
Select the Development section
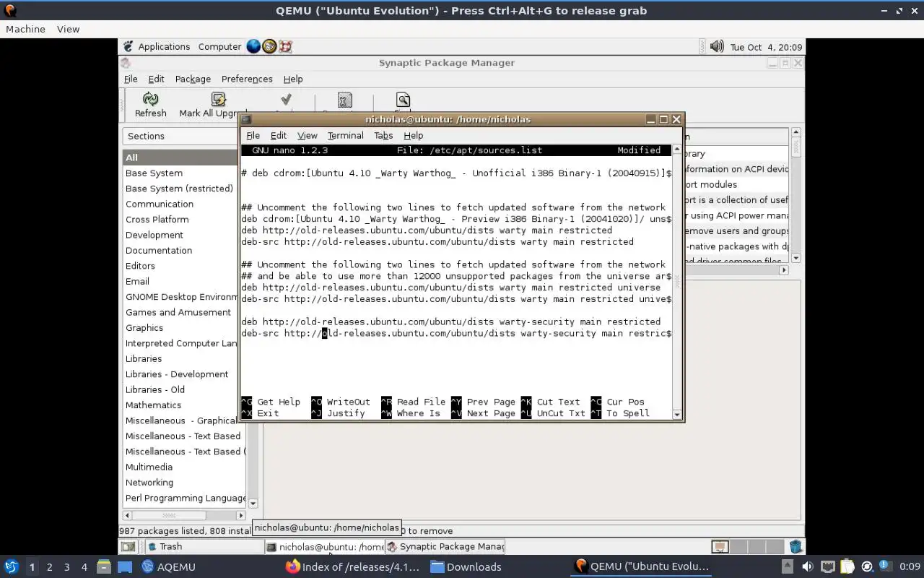point(154,235)
